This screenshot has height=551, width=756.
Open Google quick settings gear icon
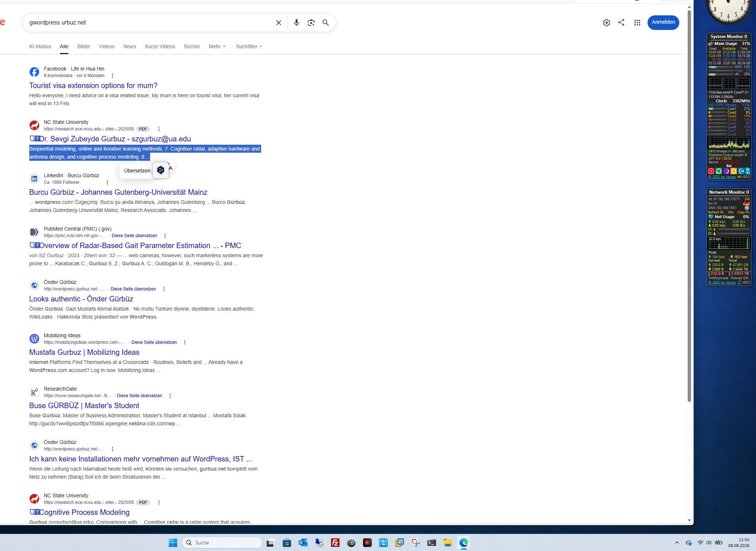pos(607,23)
